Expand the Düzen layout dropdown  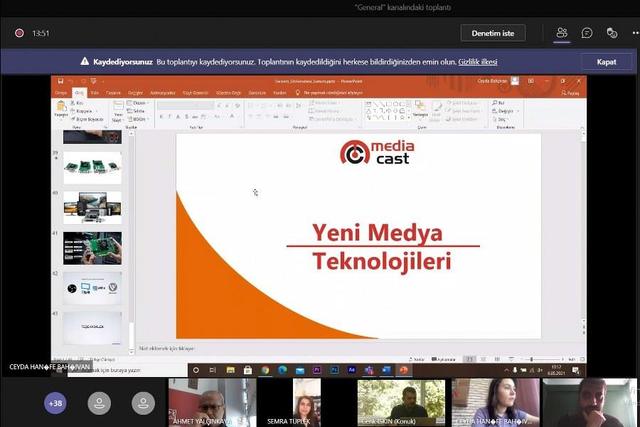[x=139, y=103]
